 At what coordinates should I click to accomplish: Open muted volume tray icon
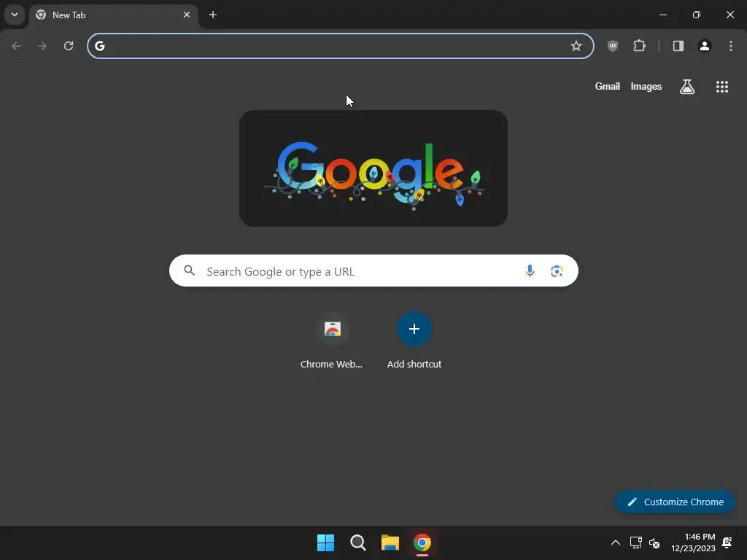[654, 542]
